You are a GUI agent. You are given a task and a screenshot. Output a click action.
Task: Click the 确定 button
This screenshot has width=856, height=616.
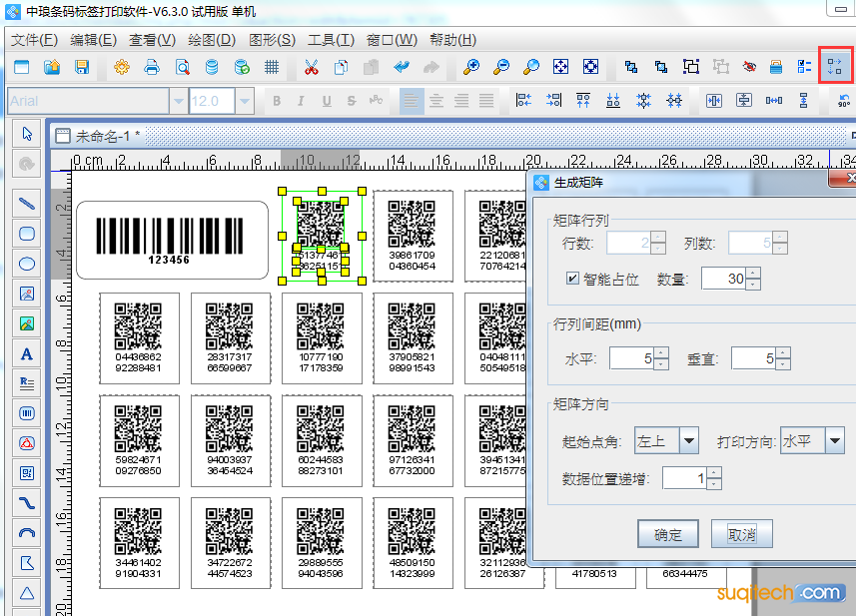667,534
